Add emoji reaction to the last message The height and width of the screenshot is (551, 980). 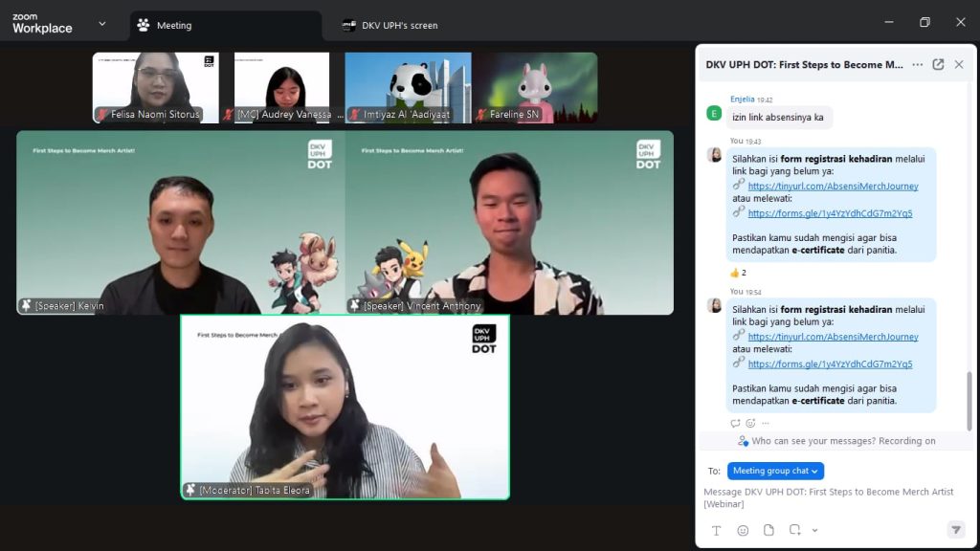(750, 423)
